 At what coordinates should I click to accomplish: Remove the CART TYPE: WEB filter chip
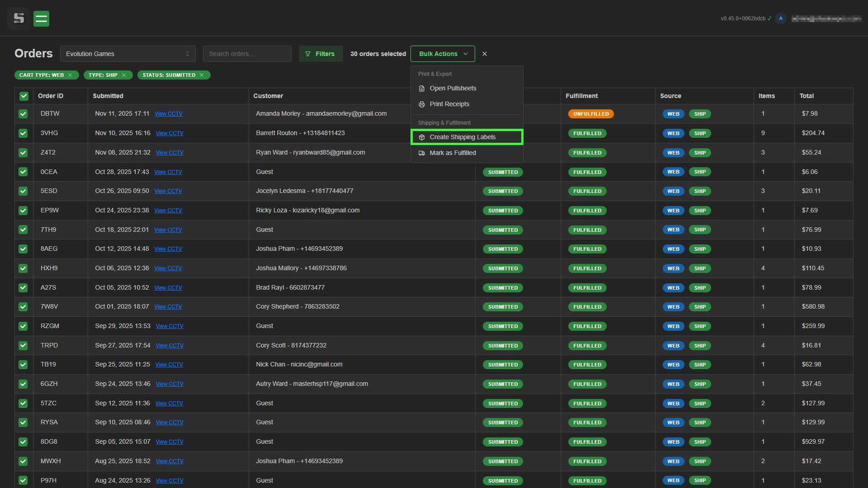tap(71, 75)
